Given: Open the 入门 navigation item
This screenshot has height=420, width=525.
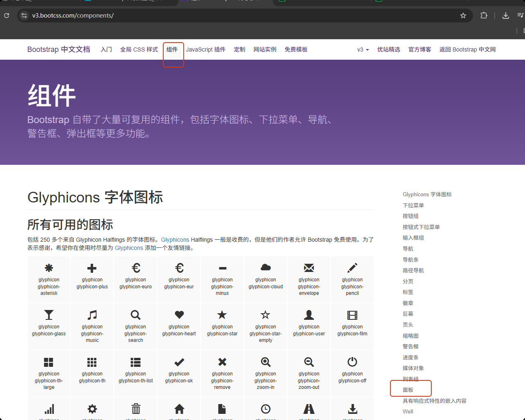Looking at the screenshot, I should pyautogui.click(x=106, y=49).
